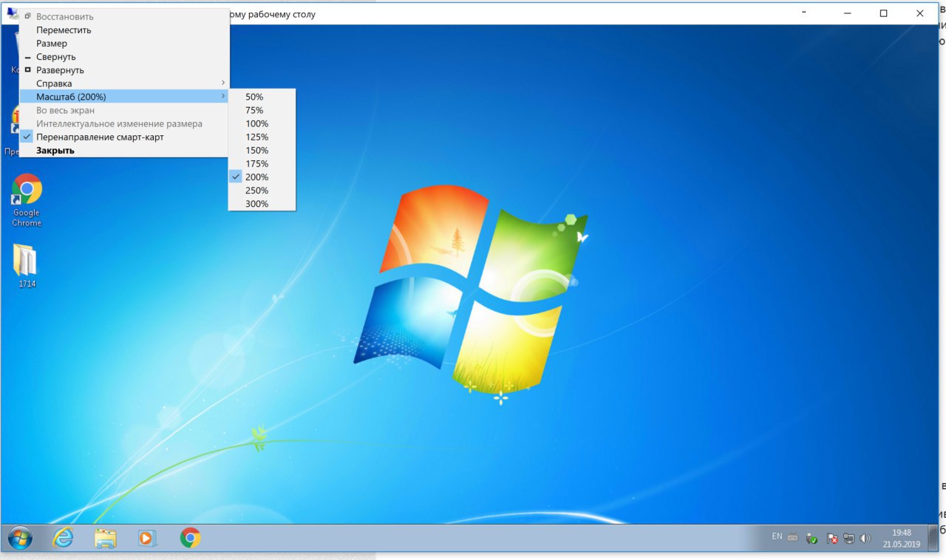Select the 1714 folder on the desktop

click(x=27, y=265)
